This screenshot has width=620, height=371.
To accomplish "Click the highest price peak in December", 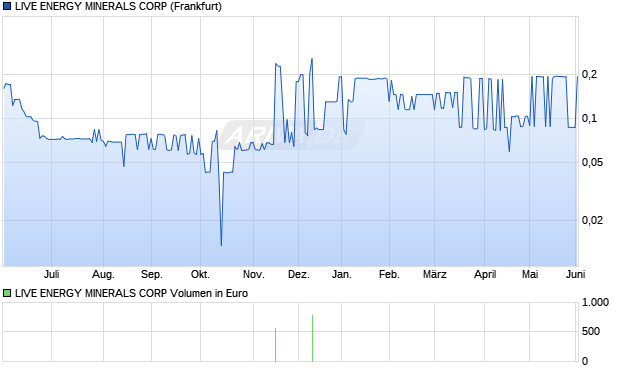I will click(x=312, y=59).
